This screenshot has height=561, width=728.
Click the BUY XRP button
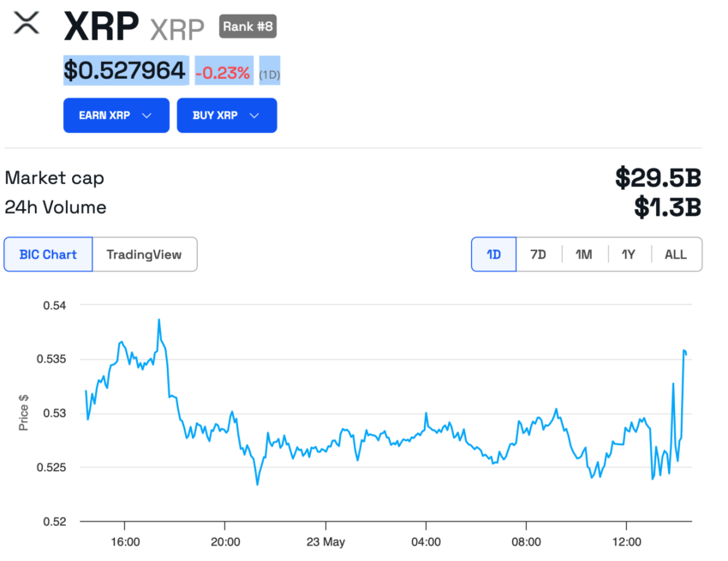coord(227,115)
